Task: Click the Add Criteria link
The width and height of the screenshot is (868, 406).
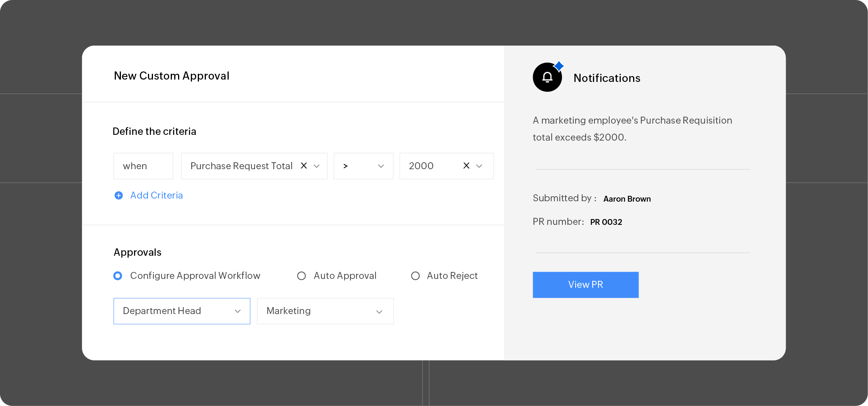Action: pos(156,195)
